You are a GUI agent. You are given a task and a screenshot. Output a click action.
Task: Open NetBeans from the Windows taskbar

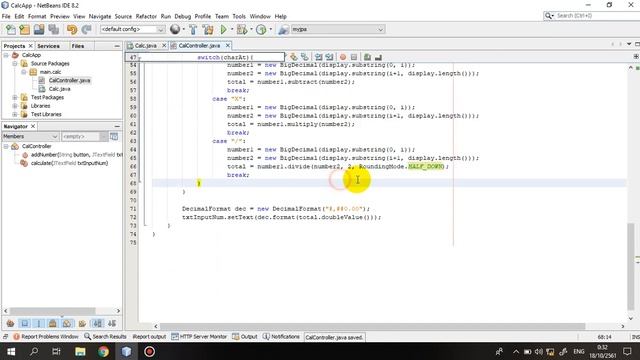point(127,351)
